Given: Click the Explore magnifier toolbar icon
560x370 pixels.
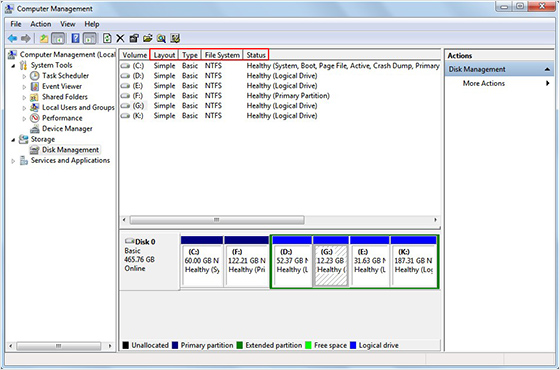Looking at the screenshot, I should point(161,38).
